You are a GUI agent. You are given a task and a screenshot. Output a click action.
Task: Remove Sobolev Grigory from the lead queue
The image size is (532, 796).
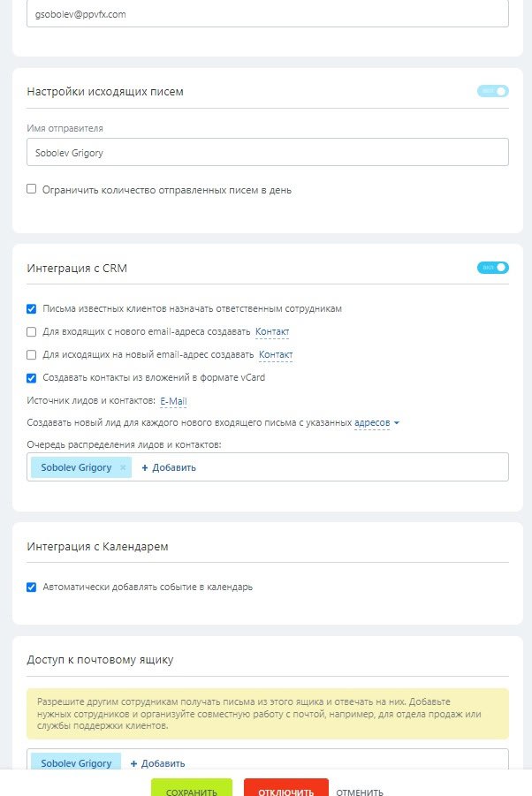(x=123, y=467)
